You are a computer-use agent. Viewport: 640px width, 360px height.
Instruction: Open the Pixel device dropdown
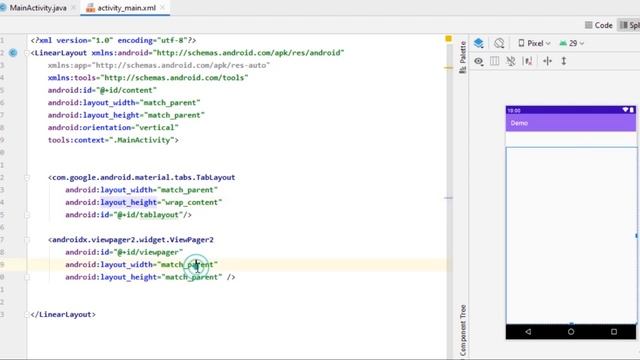pyautogui.click(x=534, y=43)
